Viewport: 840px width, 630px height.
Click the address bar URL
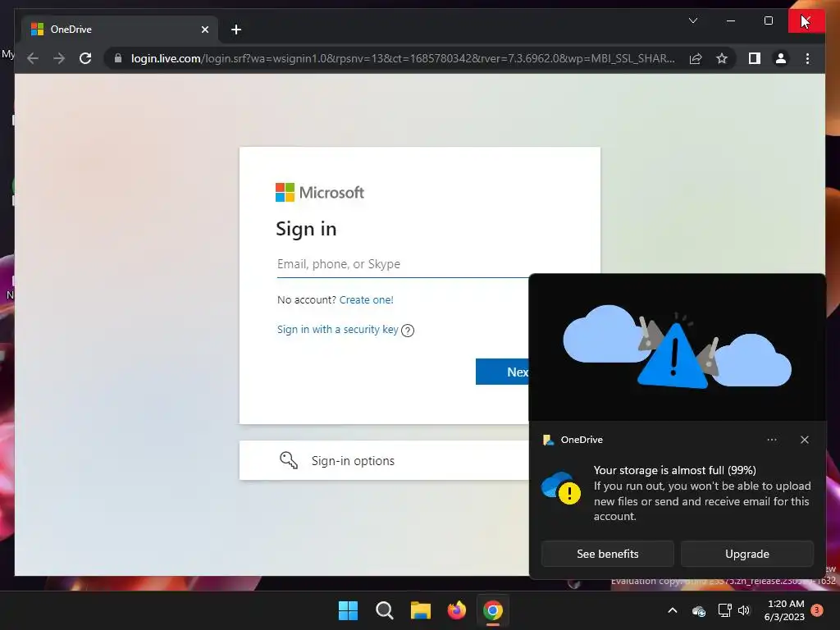click(403, 58)
